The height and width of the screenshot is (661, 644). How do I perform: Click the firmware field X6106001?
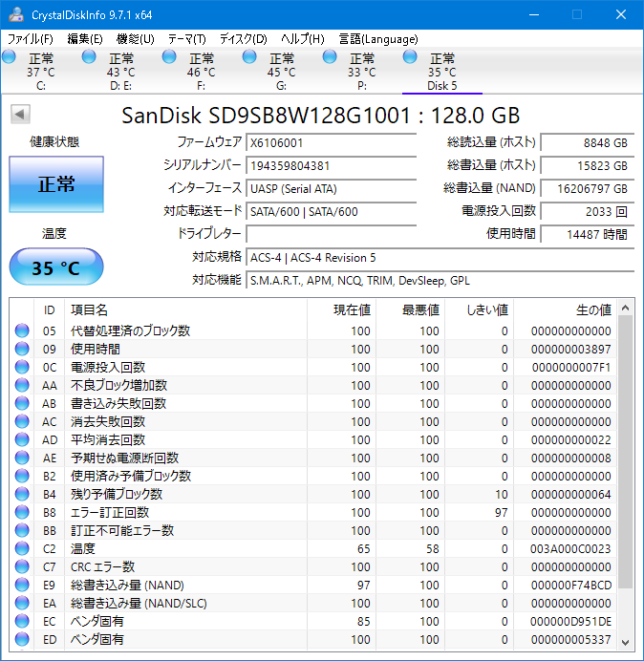[x=331, y=143]
